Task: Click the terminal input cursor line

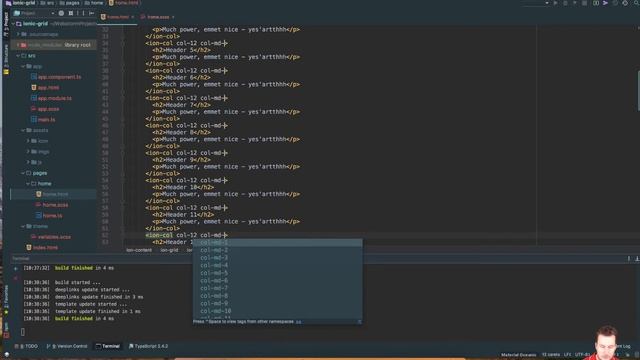Action: [22, 332]
